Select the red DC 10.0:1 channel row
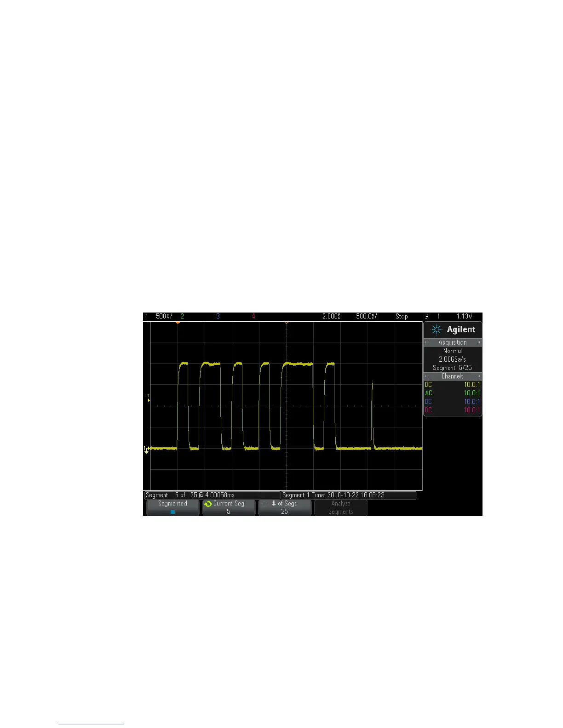This screenshot has width=563, height=728. pyautogui.click(x=453, y=410)
